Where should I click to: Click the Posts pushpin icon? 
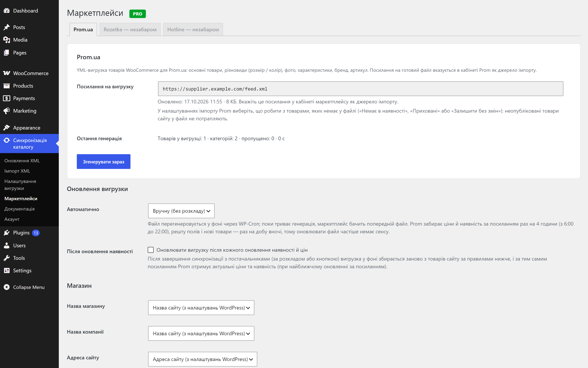point(7,27)
